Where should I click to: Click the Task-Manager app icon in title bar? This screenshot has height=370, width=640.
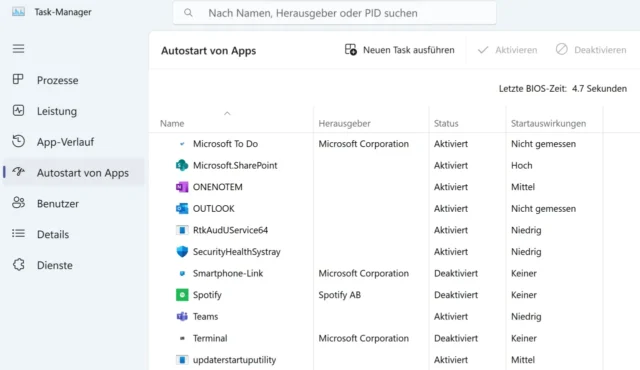coord(18,12)
